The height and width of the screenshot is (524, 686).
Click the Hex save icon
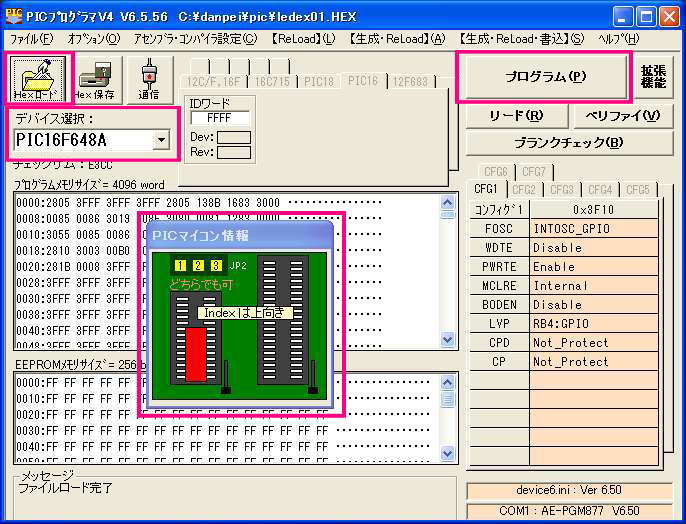pyautogui.click(x=95, y=79)
